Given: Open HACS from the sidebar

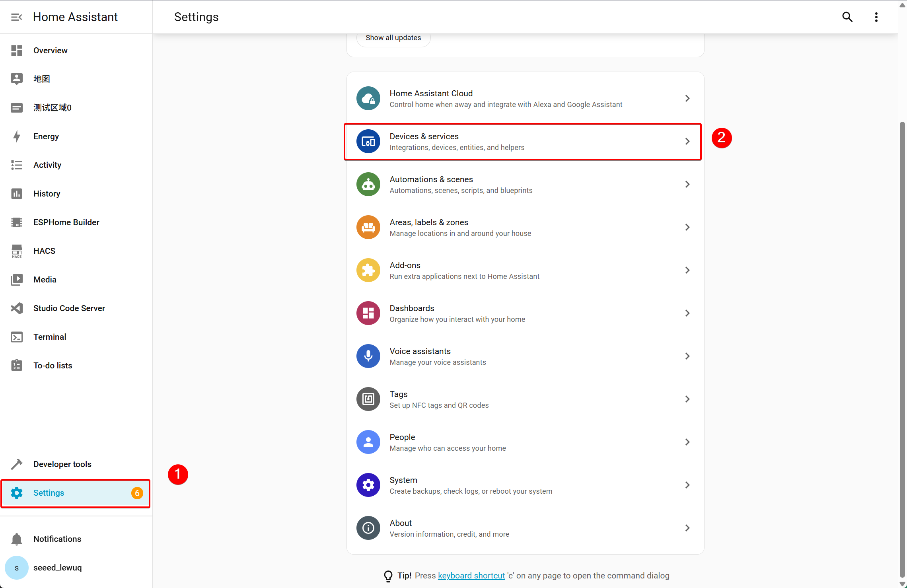Looking at the screenshot, I should pyautogui.click(x=44, y=251).
